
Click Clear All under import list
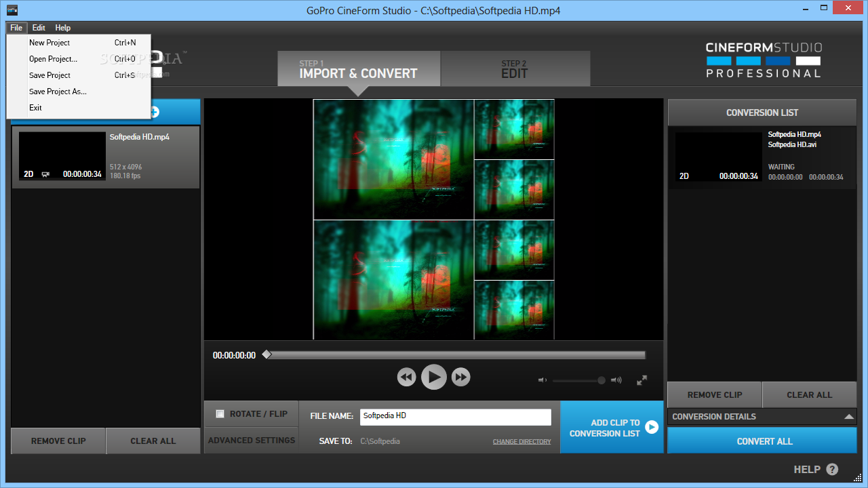153,441
